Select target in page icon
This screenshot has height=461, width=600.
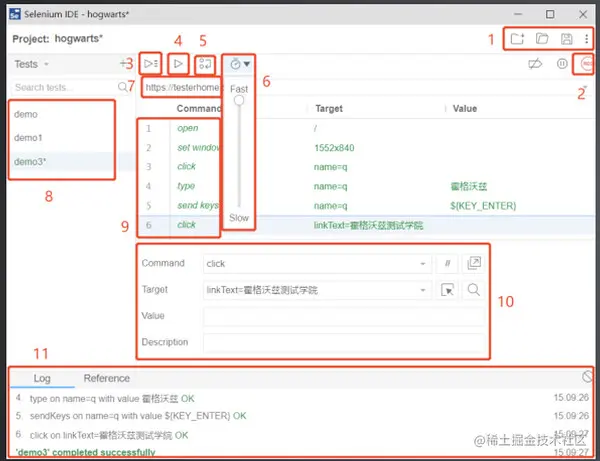pyautogui.click(x=447, y=290)
